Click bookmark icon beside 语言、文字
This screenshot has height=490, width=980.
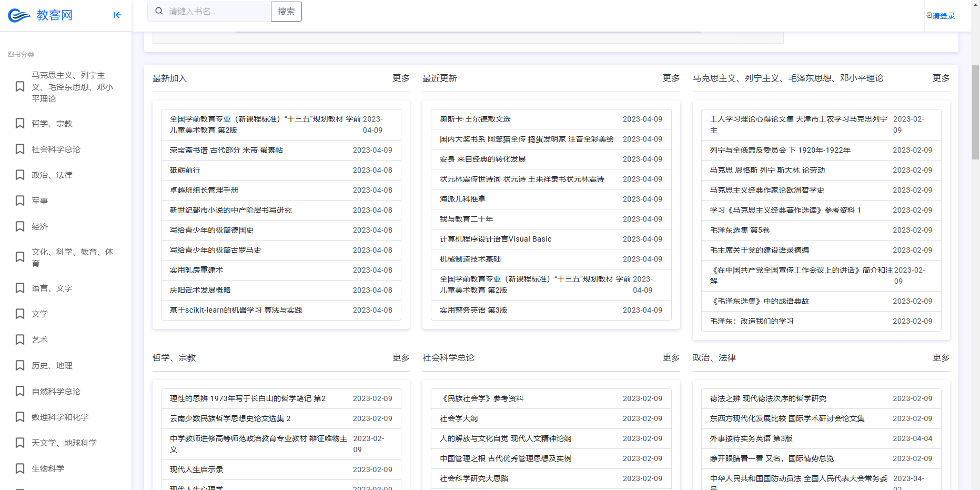click(20, 288)
